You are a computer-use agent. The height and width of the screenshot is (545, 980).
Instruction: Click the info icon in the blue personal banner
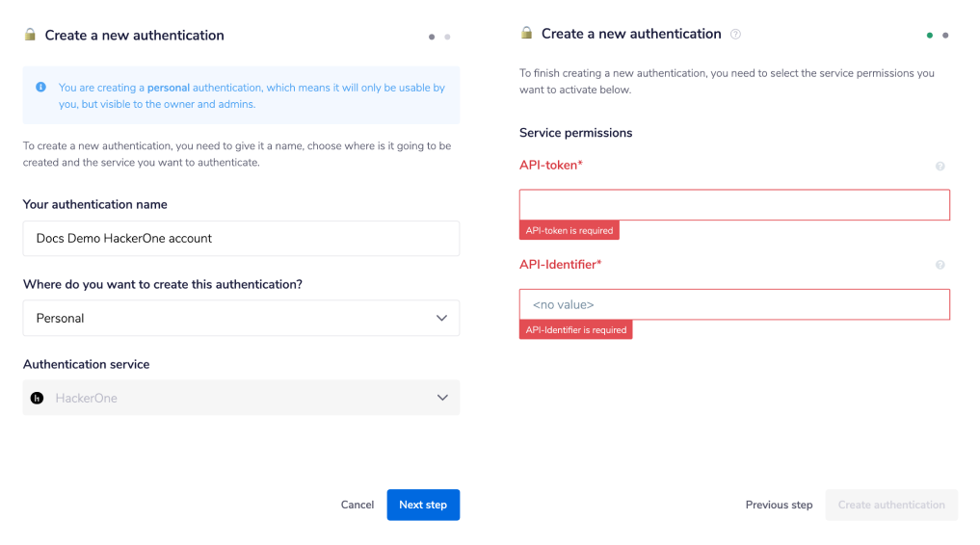(x=40, y=88)
